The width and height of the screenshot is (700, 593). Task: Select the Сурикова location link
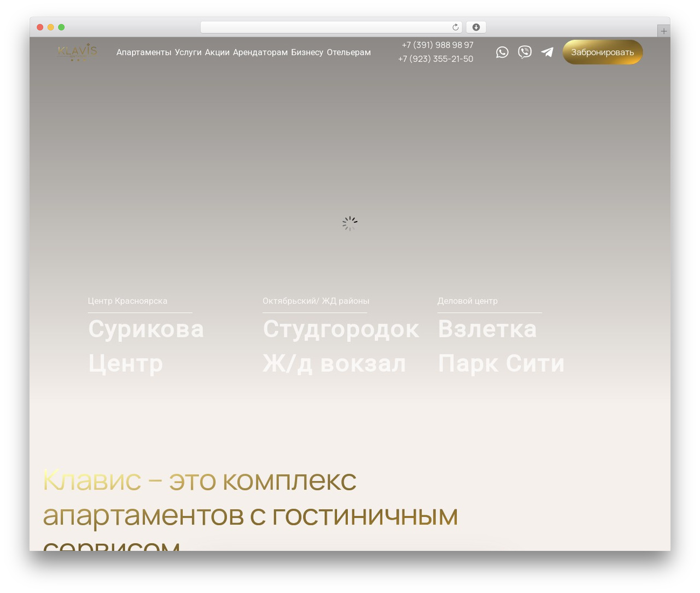point(146,329)
